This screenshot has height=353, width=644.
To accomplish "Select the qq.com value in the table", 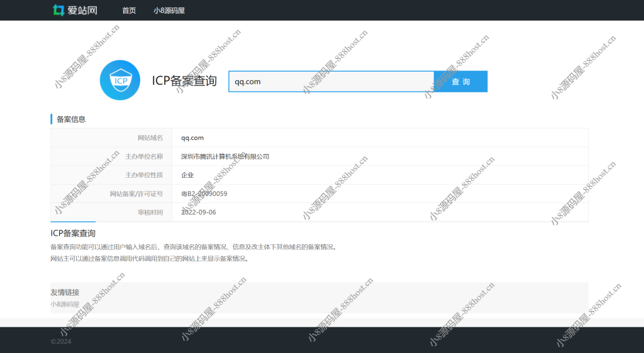I will pyautogui.click(x=192, y=138).
